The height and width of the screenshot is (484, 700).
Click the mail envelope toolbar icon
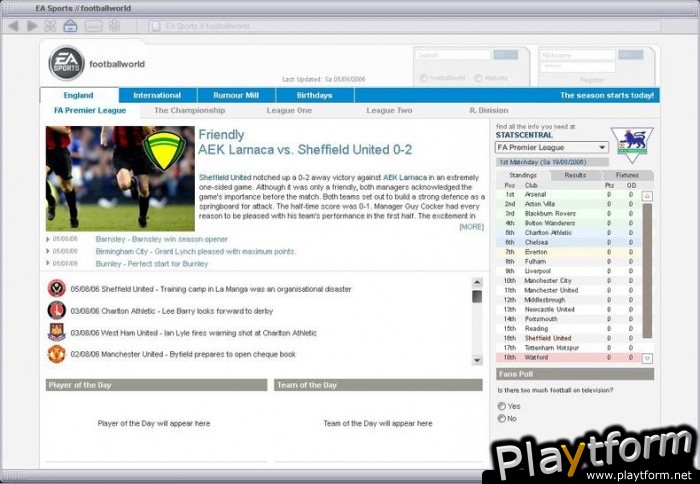coord(93,26)
